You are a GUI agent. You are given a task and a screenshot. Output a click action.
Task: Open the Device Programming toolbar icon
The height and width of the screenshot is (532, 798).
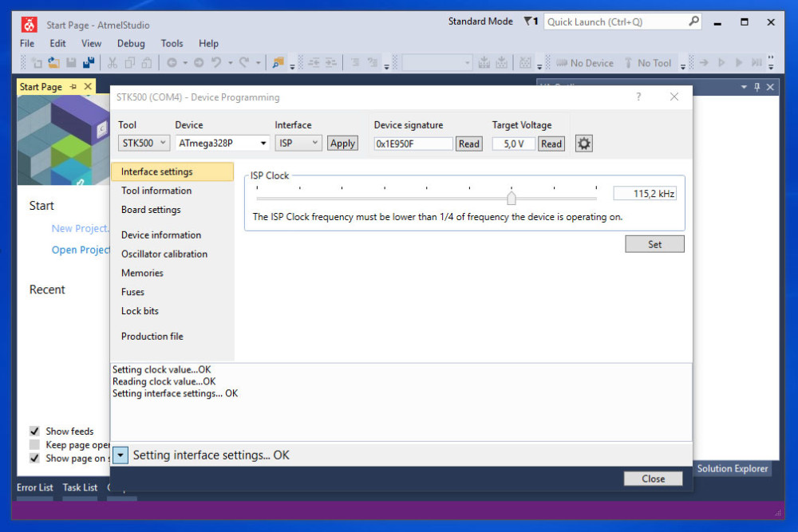coord(484,62)
